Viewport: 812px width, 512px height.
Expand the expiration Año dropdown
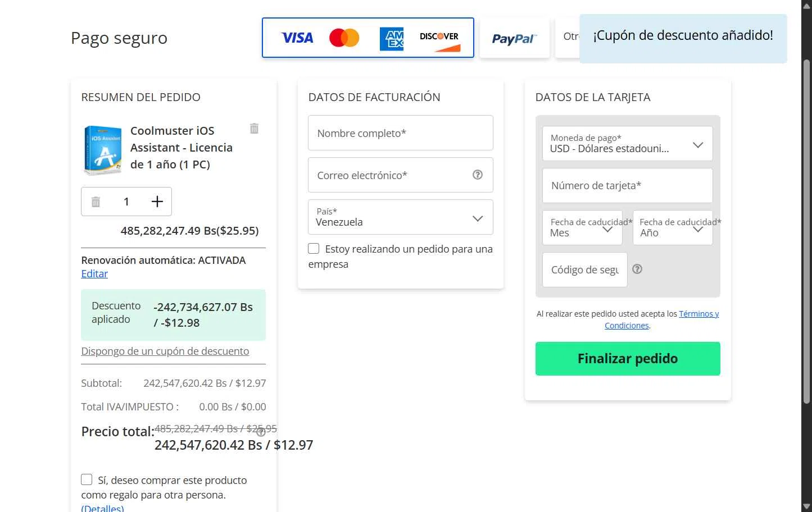coord(673,228)
